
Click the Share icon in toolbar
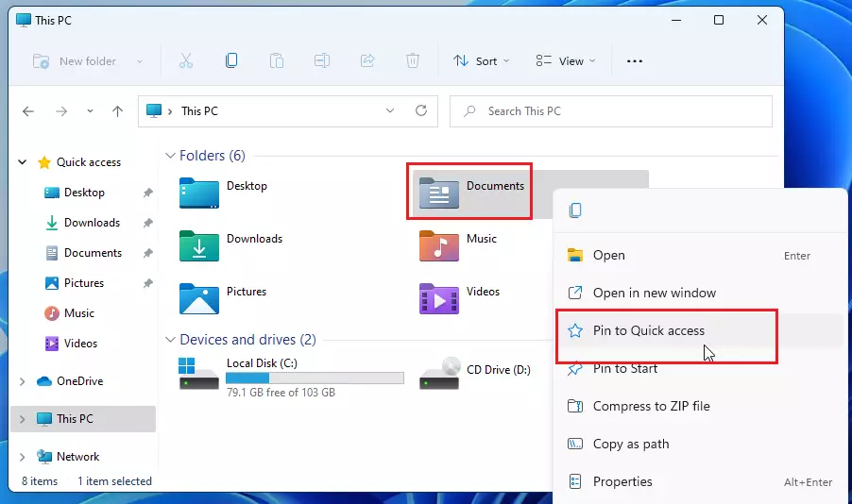[367, 60]
